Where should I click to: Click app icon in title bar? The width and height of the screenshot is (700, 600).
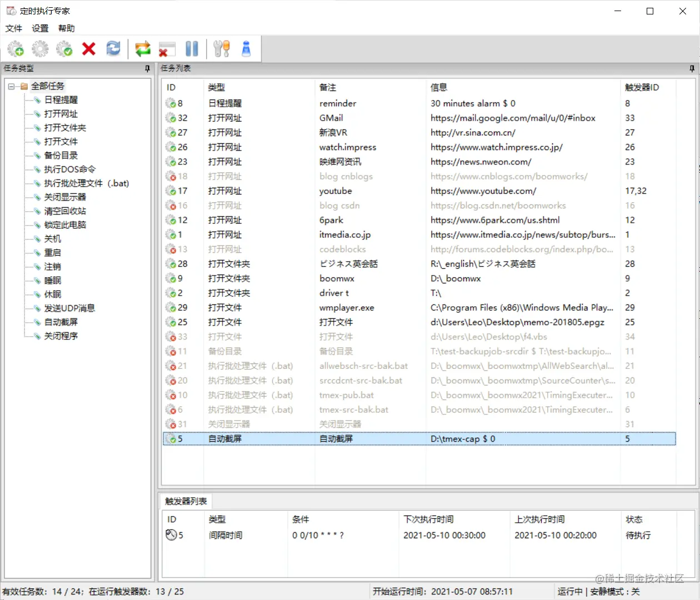(x=11, y=11)
